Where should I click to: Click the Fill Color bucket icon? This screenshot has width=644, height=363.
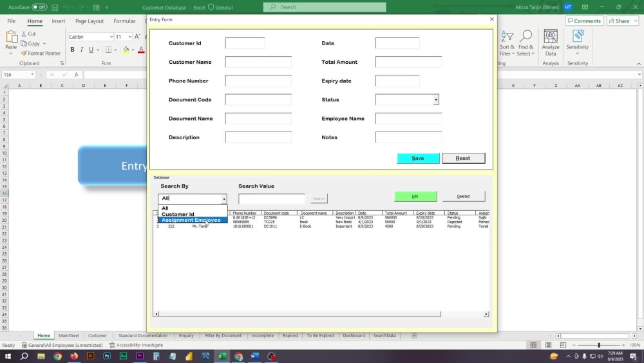(x=126, y=50)
